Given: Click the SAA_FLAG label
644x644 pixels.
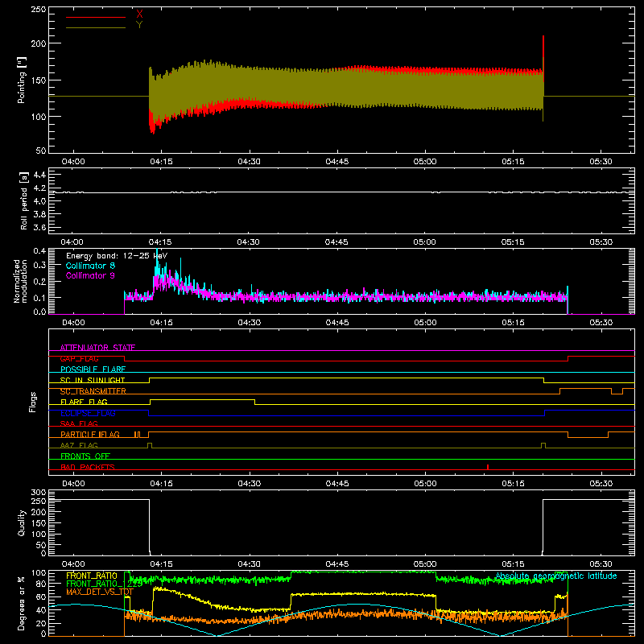Looking at the screenshot, I should tap(79, 423).
